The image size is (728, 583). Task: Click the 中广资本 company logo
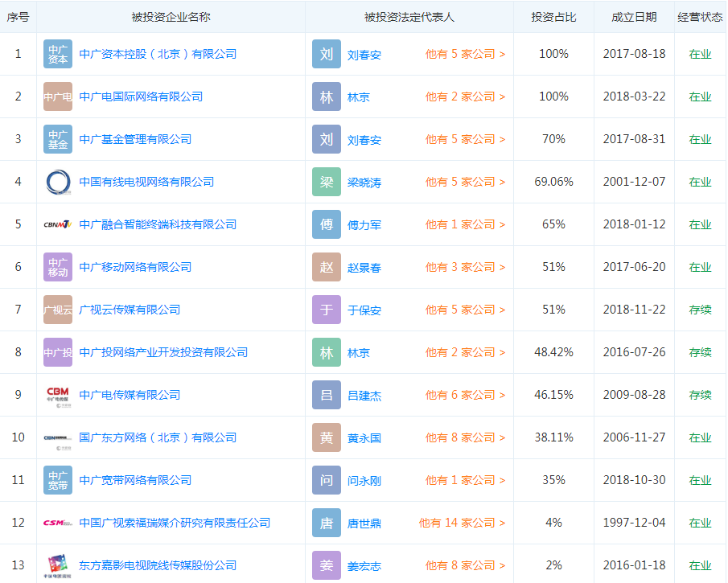point(58,54)
